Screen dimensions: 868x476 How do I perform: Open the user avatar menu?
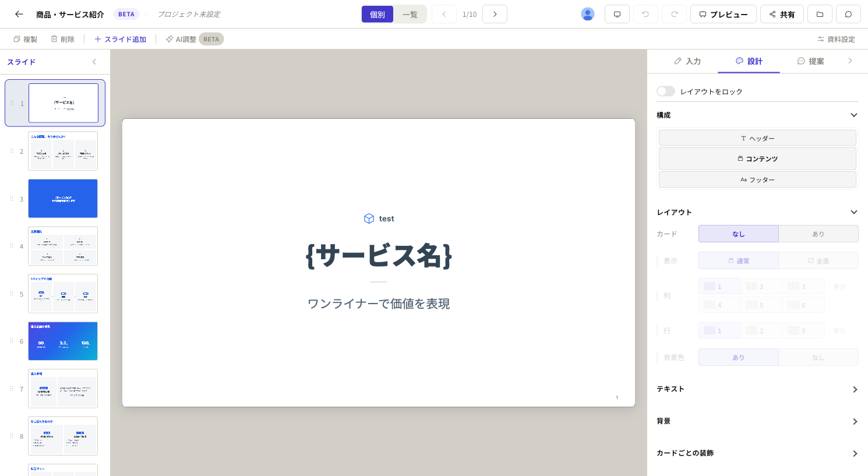[x=588, y=14]
